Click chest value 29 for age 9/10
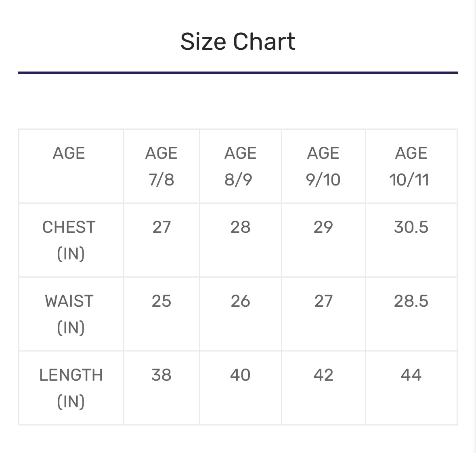The image size is (476, 453). tap(323, 227)
